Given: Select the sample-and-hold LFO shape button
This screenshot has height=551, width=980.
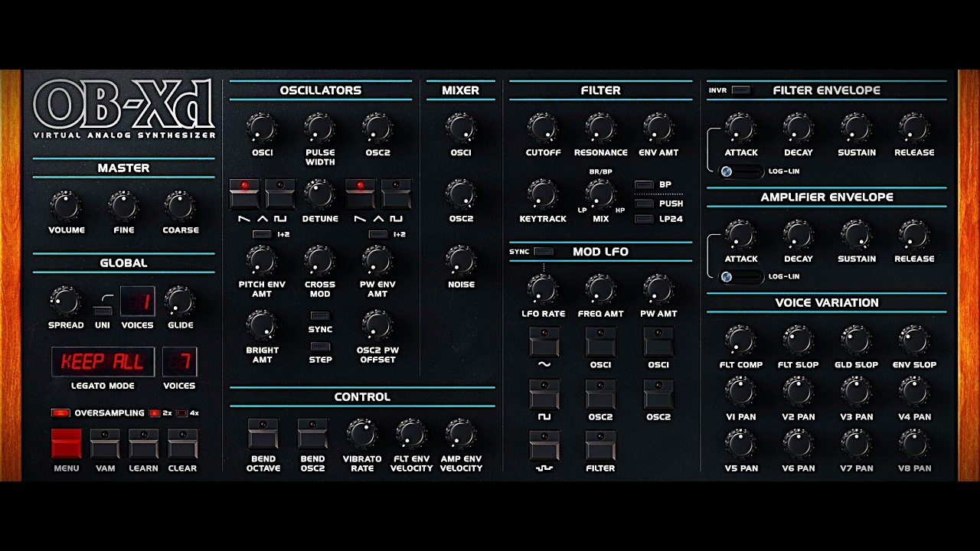Looking at the screenshot, I should click(544, 445).
